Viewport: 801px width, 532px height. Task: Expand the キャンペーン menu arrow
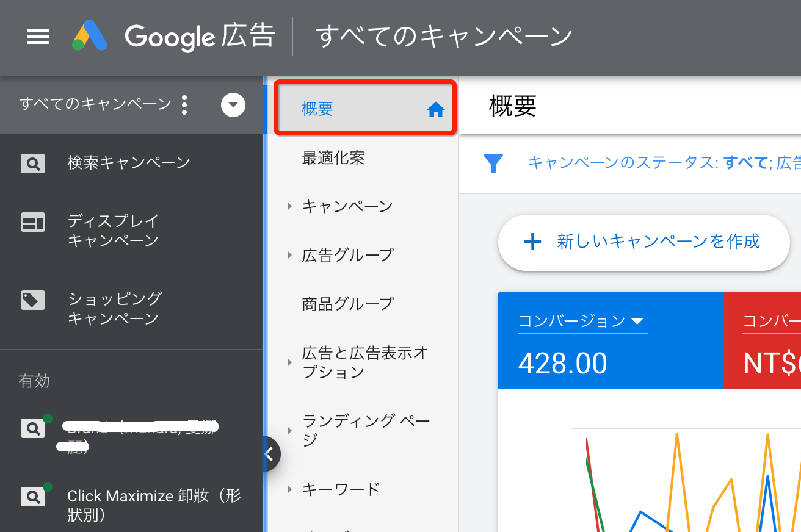[290, 207]
